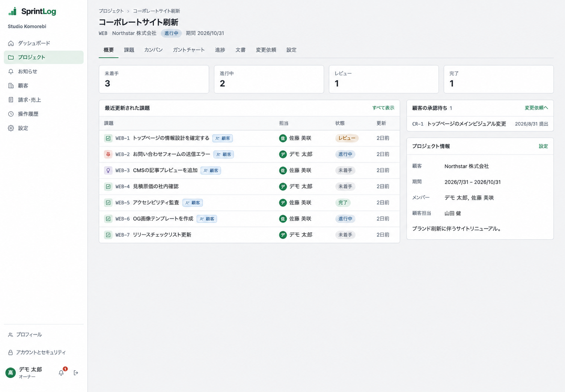The height and width of the screenshot is (392, 565).
Task: Switch to the カンバン tab
Action: coord(153,50)
